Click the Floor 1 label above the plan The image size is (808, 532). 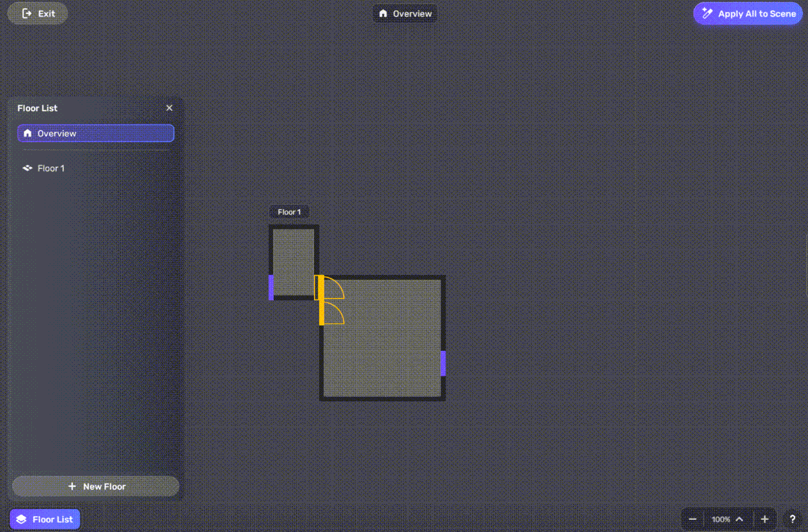(289, 212)
